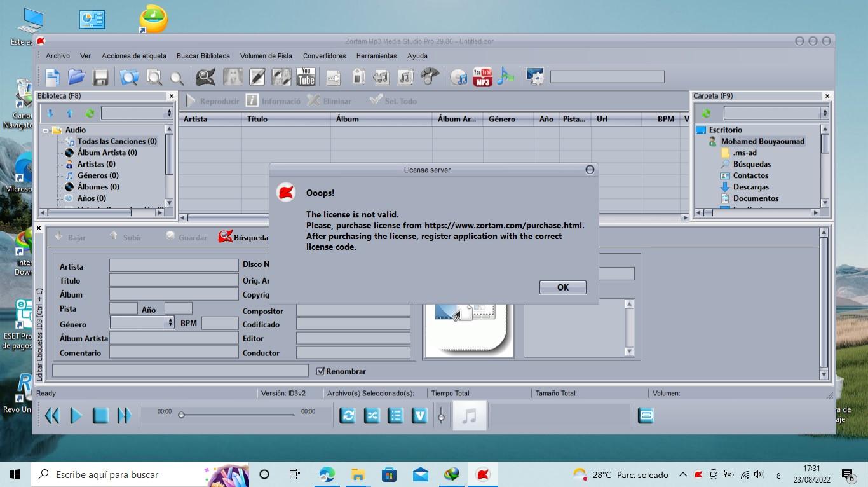
Task: Click the paper file icon after YouTube
Action: pos(333,78)
